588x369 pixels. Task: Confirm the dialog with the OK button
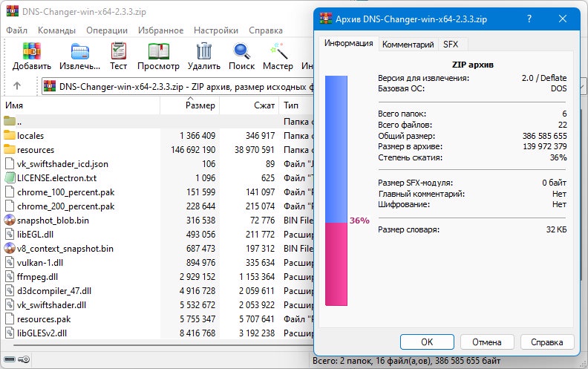(x=427, y=342)
